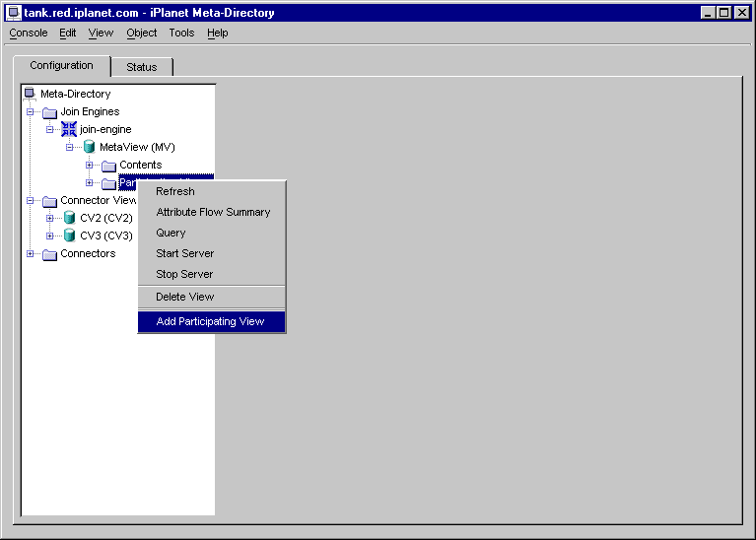Select the Meta-Directory tree label
Viewport: 756px width, 540px height.
coord(76,94)
